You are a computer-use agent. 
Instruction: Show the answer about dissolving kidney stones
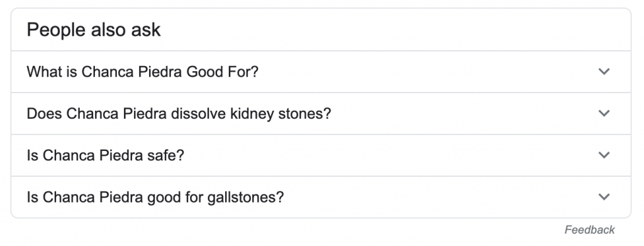pos(321,113)
